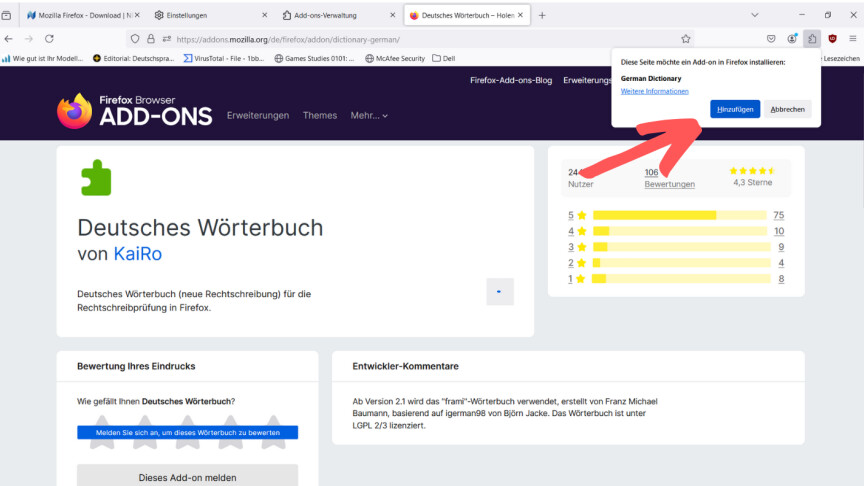Image resolution: width=864 pixels, height=486 pixels.
Task: Click the 4,3 Sterne rating stars
Action: click(752, 171)
